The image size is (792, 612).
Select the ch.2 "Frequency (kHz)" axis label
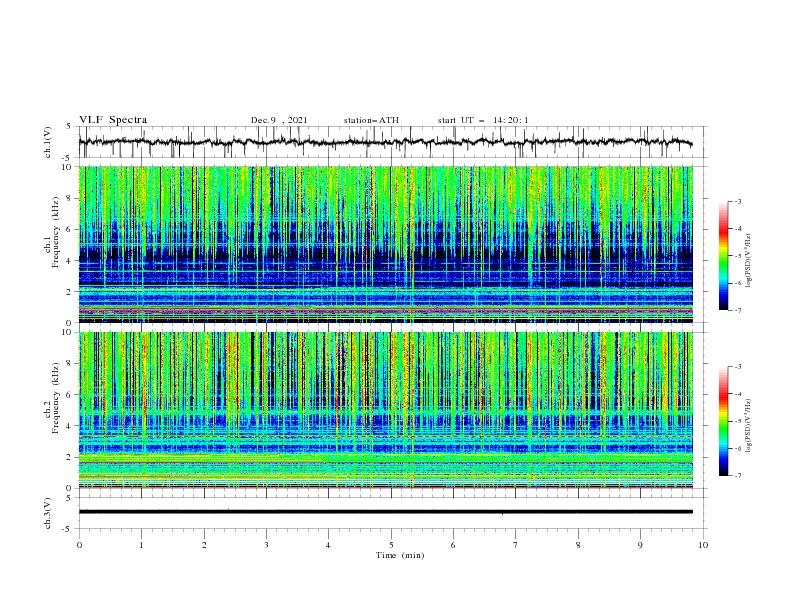[x=56, y=398]
